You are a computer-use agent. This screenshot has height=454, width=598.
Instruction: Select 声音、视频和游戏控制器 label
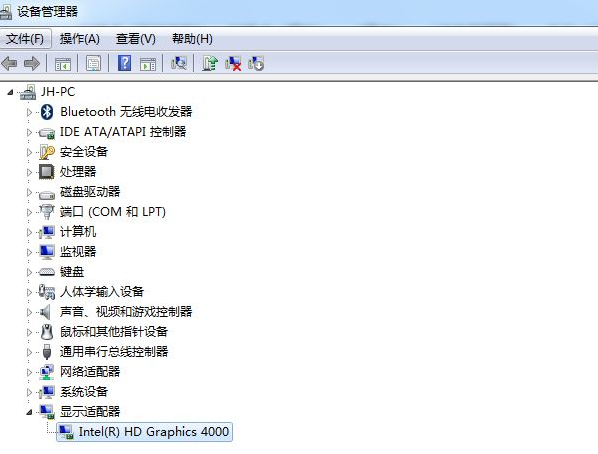click(x=126, y=312)
